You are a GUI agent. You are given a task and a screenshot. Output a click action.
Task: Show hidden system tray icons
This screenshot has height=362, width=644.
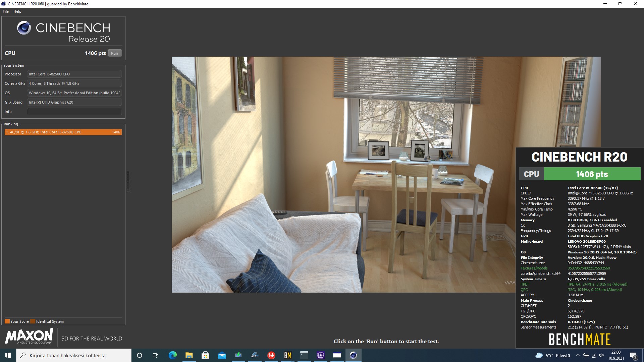[x=578, y=355]
